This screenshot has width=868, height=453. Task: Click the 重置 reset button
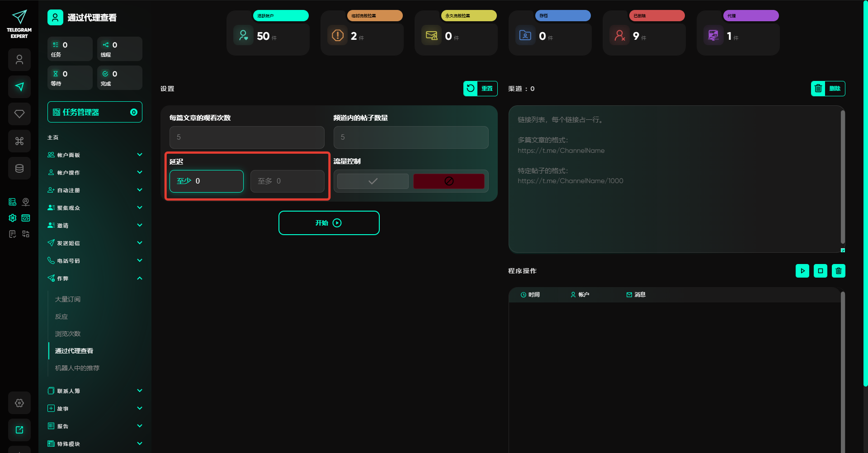coord(480,89)
